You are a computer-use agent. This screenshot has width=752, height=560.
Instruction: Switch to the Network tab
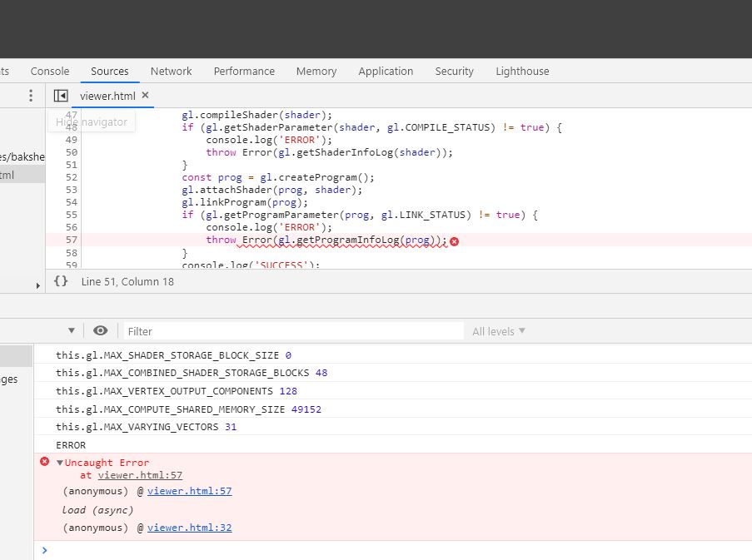click(x=171, y=72)
